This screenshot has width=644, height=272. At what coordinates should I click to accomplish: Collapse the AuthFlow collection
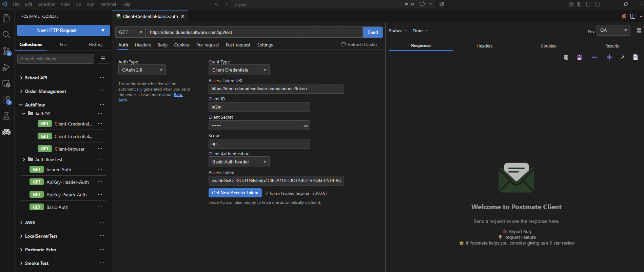tap(21, 105)
